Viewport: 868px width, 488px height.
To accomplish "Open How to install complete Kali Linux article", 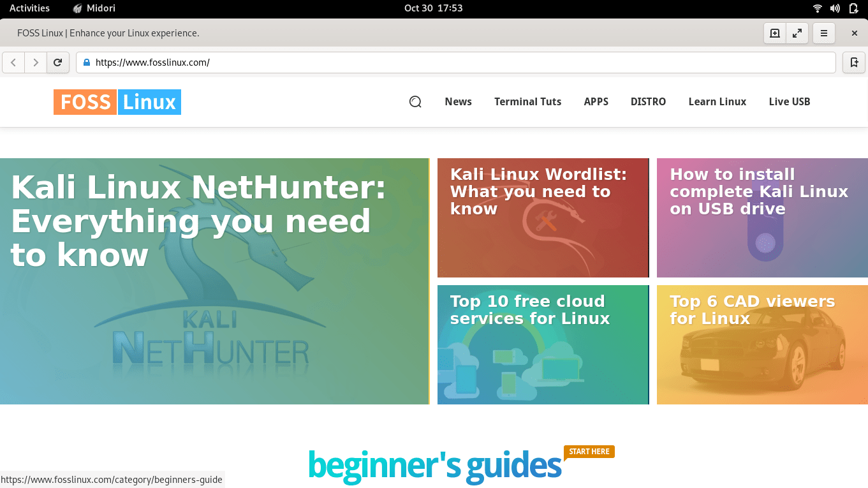I will pos(759,191).
